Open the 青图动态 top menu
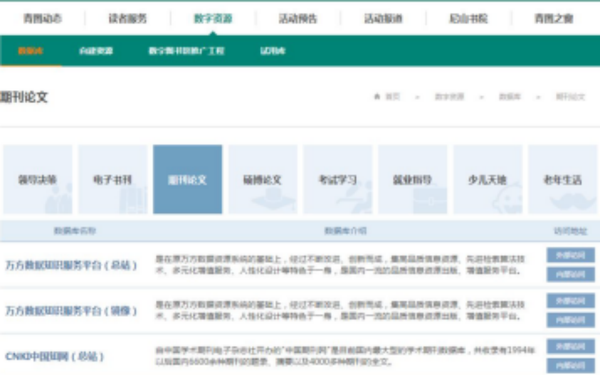 [x=42, y=18]
